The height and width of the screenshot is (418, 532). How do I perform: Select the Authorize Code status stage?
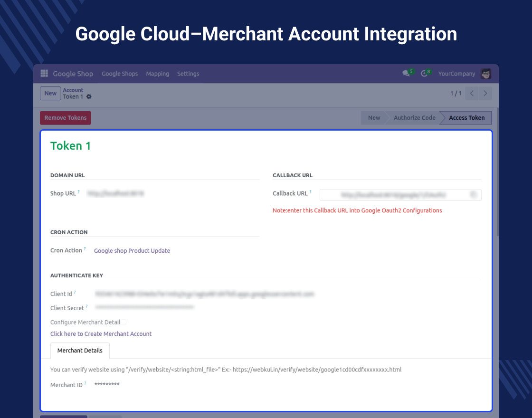(x=414, y=118)
